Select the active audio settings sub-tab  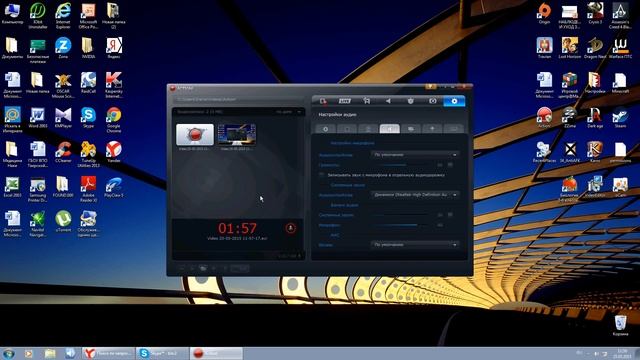[389, 129]
